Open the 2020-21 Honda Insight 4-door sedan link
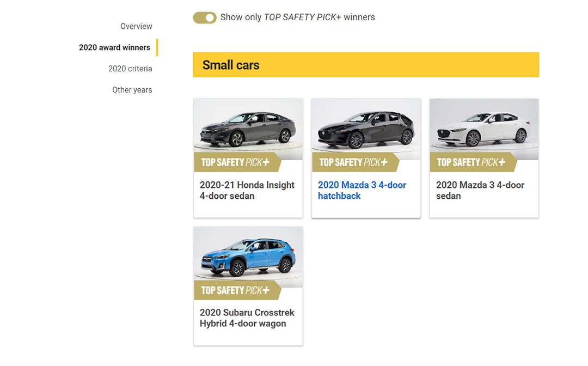Image resolution: width=588 pixels, height=366 pixels. coord(247,191)
